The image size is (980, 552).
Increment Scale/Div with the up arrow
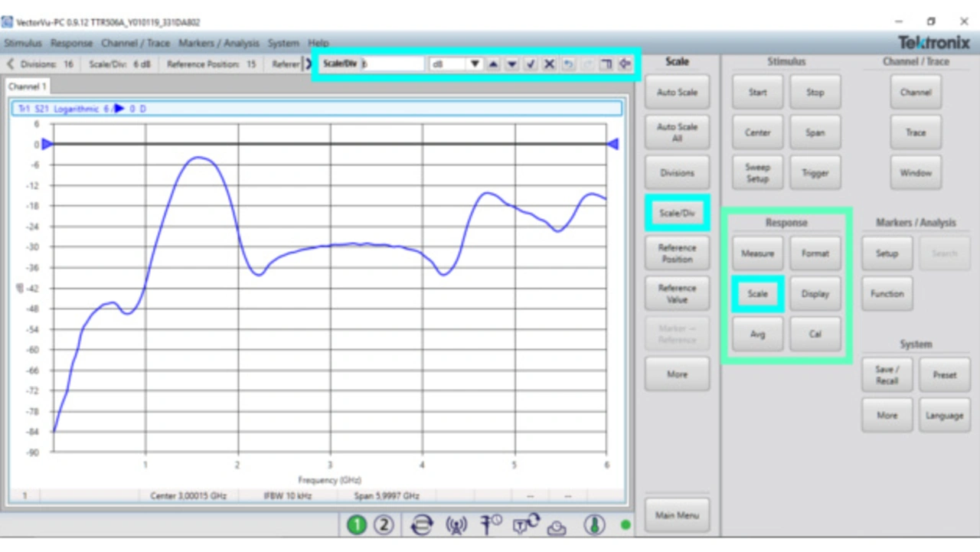(494, 64)
